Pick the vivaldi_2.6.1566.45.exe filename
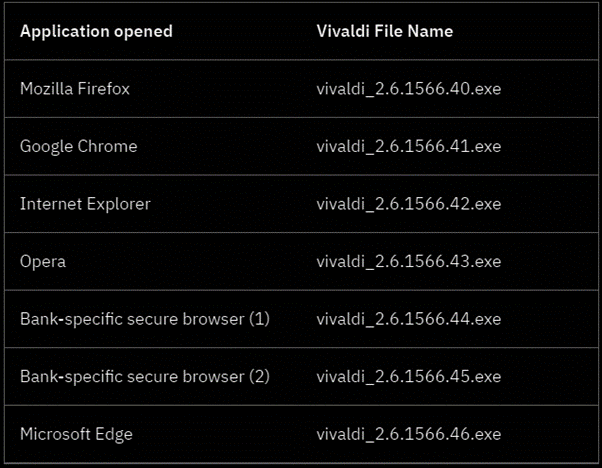 [408, 377]
